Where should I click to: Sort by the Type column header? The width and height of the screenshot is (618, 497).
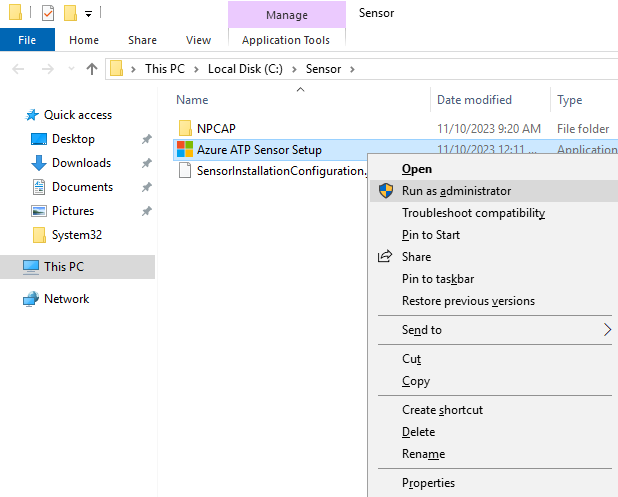(x=570, y=100)
